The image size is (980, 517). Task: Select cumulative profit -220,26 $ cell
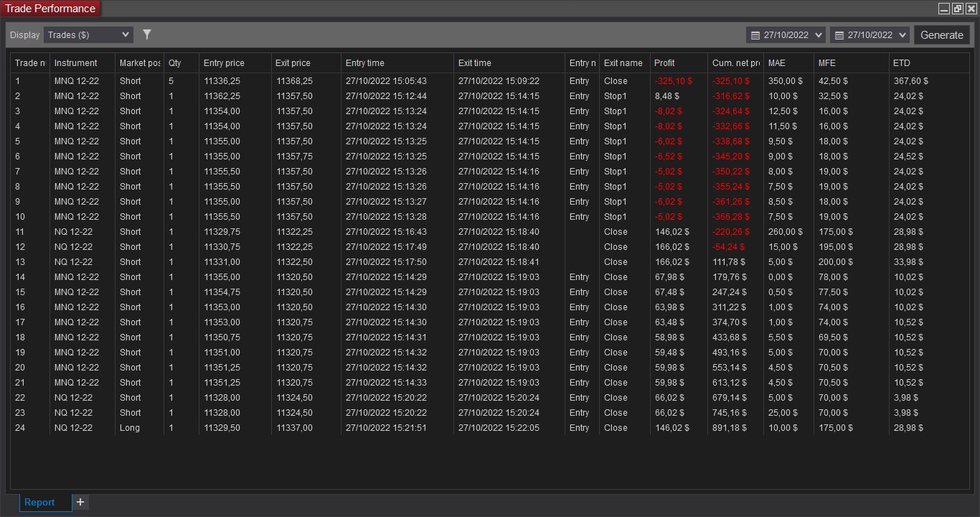pyautogui.click(x=730, y=232)
